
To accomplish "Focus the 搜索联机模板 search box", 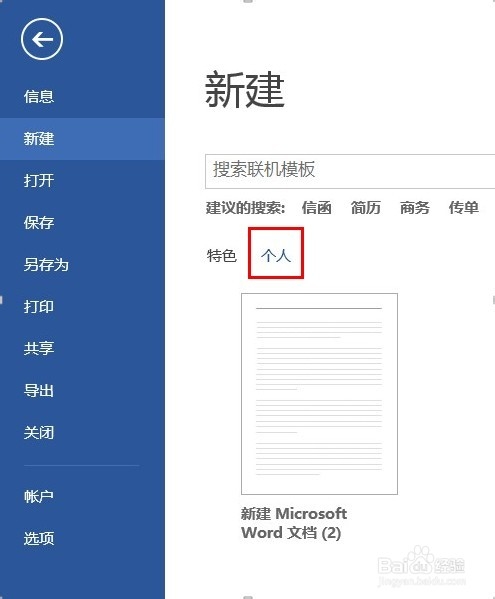I will coord(350,171).
